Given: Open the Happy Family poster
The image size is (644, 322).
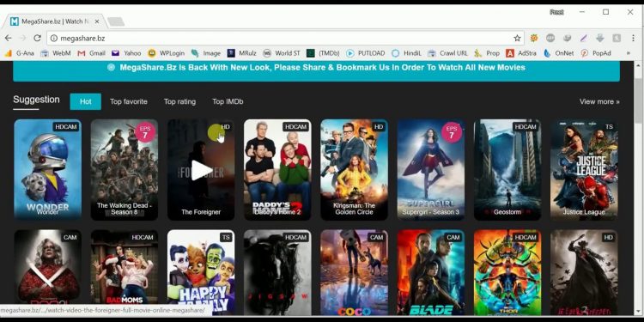Looking at the screenshot, I should pos(201,272).
